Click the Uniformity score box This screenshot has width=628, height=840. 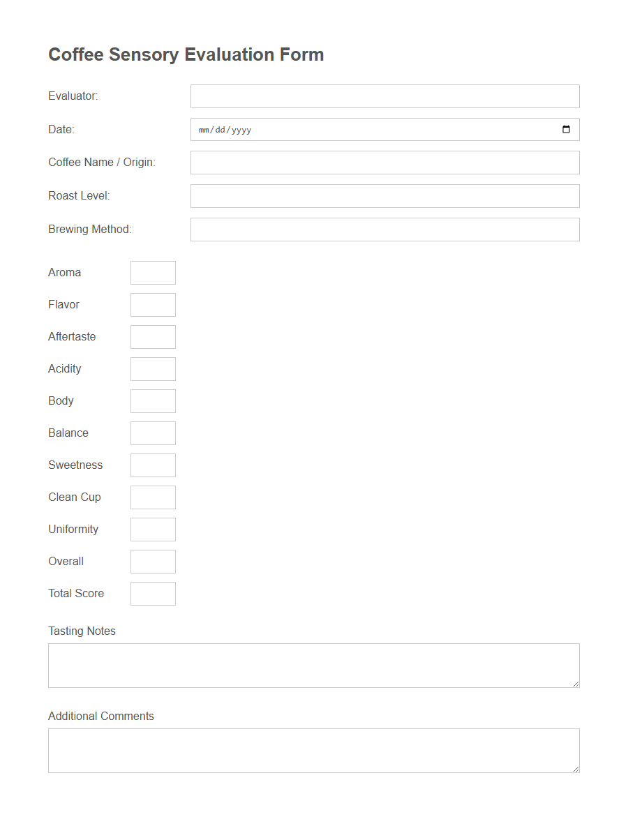point(152,529)
